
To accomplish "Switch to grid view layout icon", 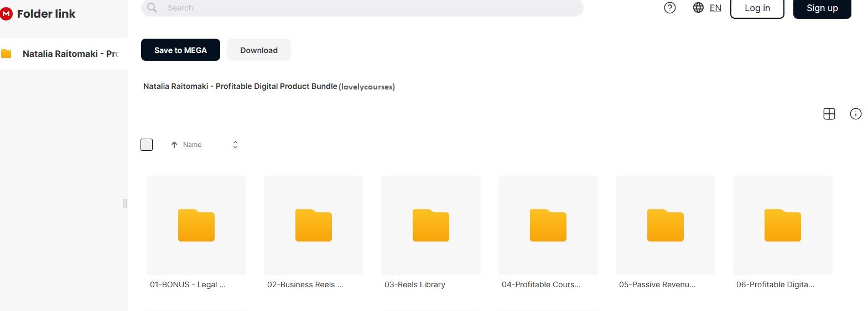I will 829,114.
